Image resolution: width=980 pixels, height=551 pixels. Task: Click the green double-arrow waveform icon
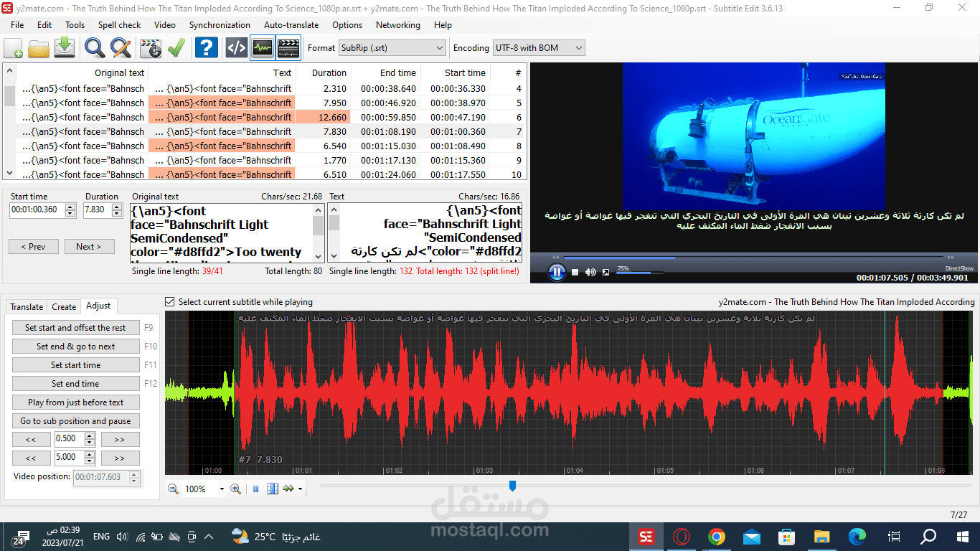(288, 489)
